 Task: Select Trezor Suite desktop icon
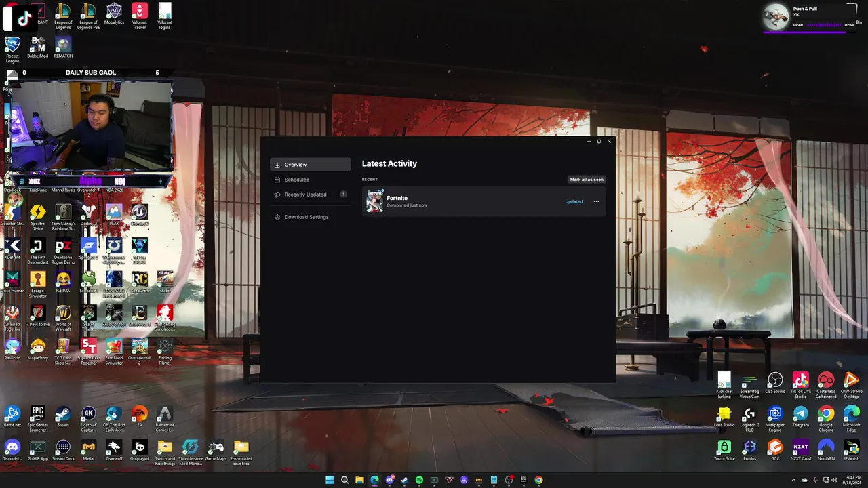(x=724, y=451)
